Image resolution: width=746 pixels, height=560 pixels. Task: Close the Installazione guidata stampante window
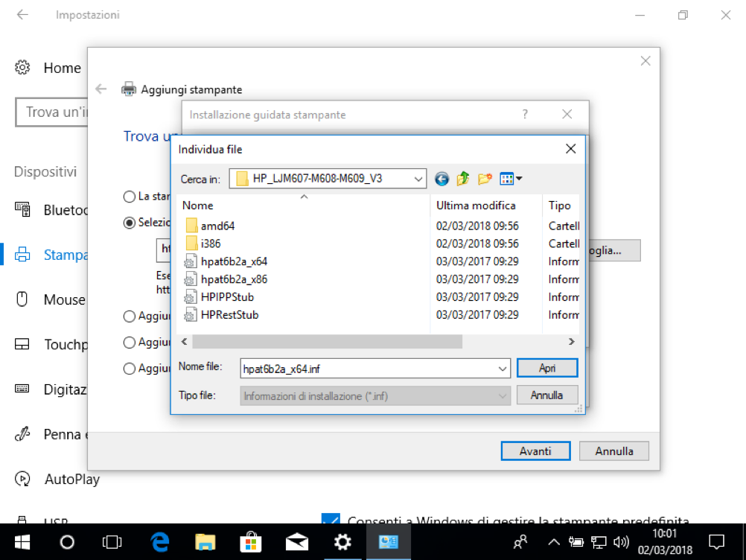pos(567,114)
